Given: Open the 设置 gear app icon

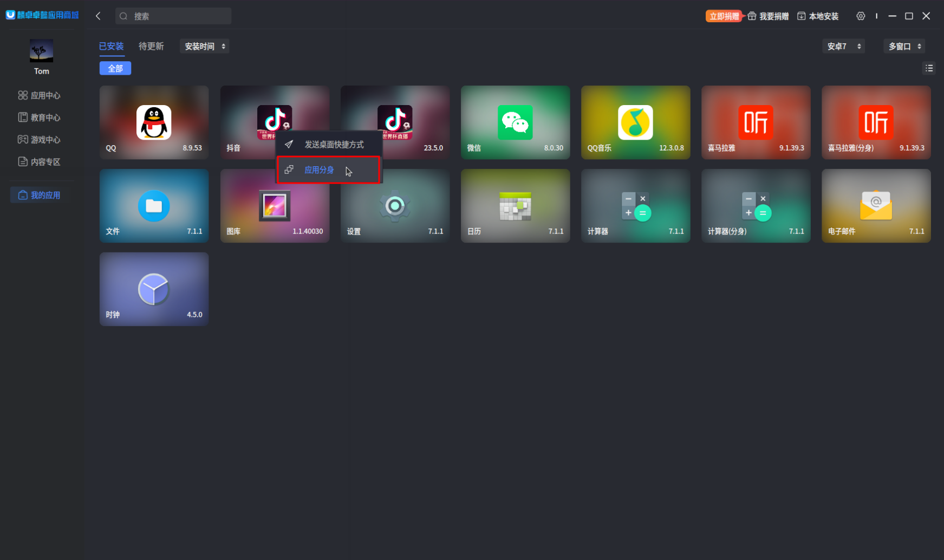Looking at the screenshot, I should pos(395,206).
